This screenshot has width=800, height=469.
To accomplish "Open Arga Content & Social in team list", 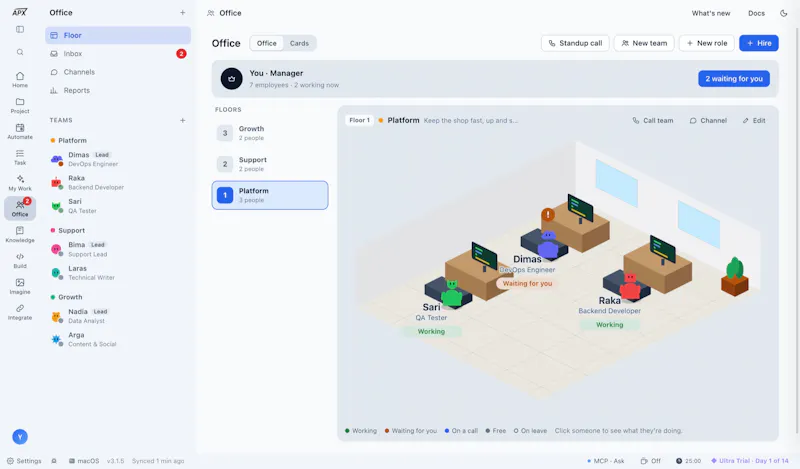I will coord(118,339).
